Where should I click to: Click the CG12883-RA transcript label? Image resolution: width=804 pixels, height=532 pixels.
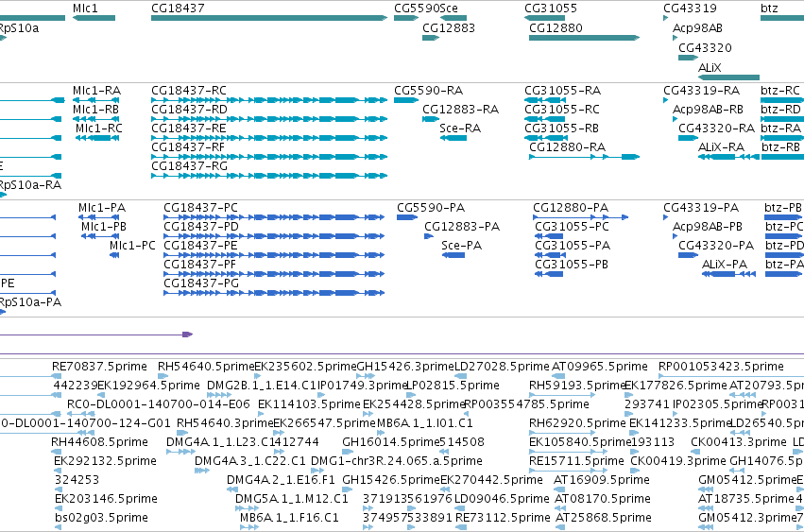pos(460,110)
